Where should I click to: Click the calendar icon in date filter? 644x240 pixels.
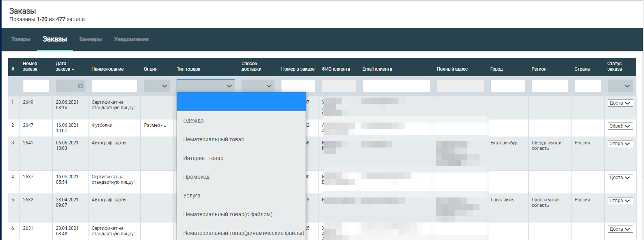click(80, 86)
